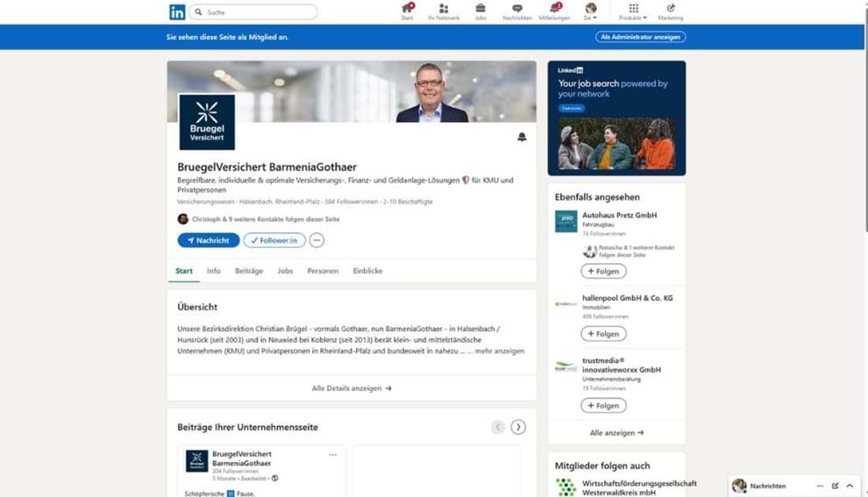Open trustmedia innovativeworxx GmbH link

tap(622, 365)
